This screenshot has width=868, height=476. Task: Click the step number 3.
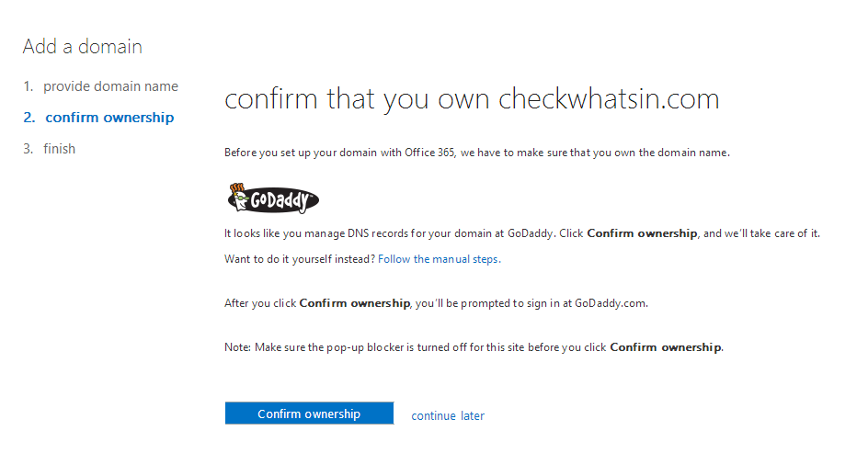[29, 149]
